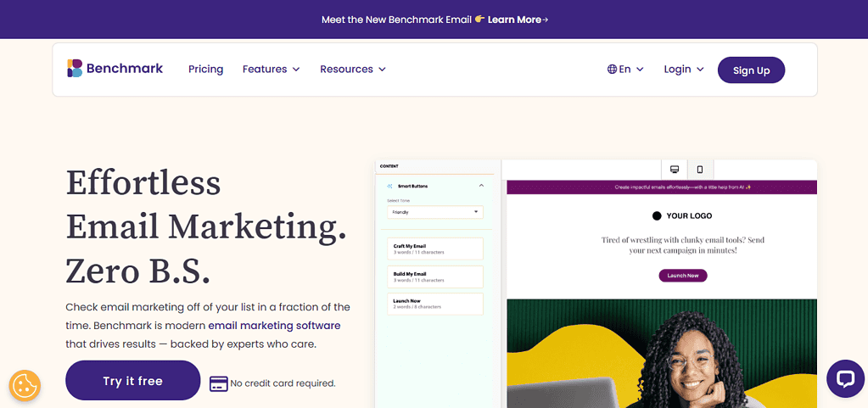
Task: Click the globe language icon
Action: pos(612,70)
